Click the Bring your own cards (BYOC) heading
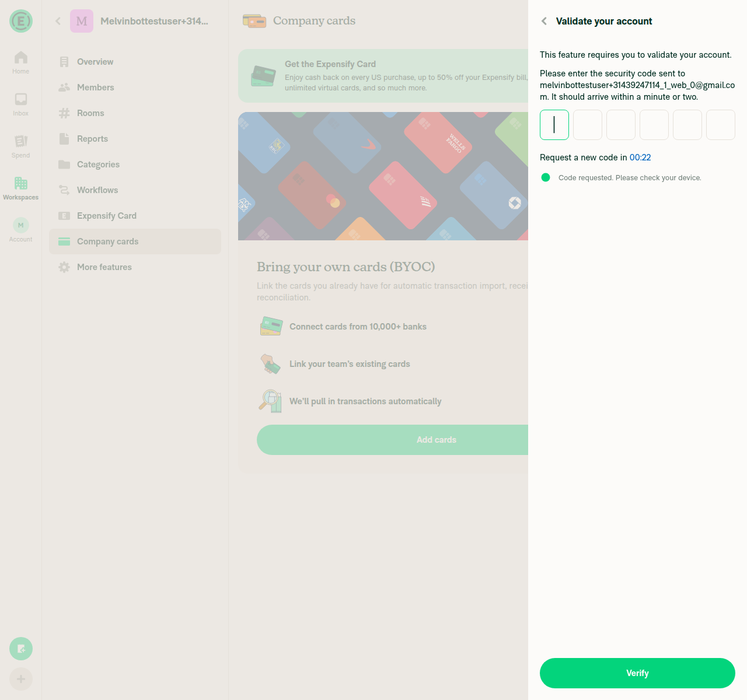The width and height of the screenshot is (747, 700). (346, 267)
